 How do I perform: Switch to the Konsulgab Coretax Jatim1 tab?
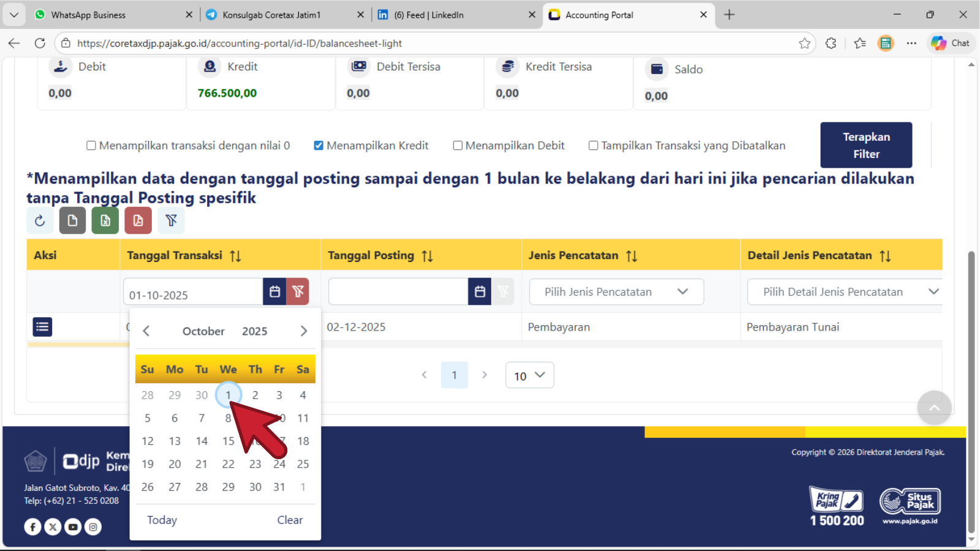click(x=271, y=15)
